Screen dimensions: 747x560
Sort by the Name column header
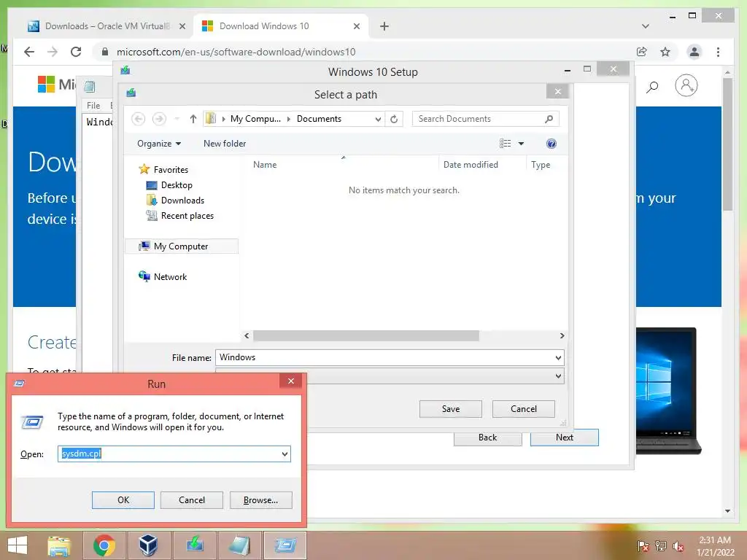pyautogui.click(x=265, y=165)
